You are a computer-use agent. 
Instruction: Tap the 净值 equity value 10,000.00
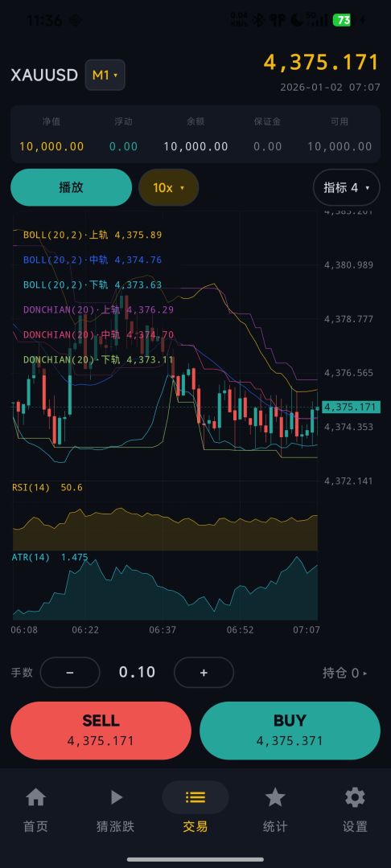click(x=51, y=147)
